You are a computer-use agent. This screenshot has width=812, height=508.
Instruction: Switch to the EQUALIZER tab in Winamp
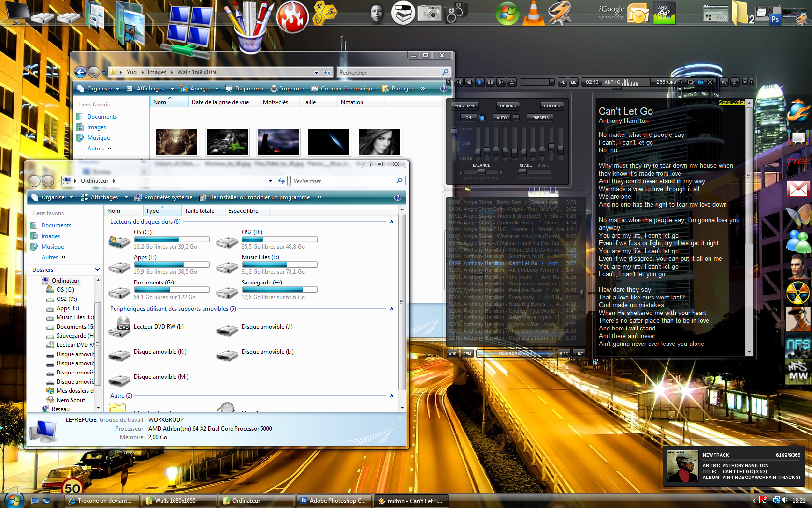click(x=464, y=106)
